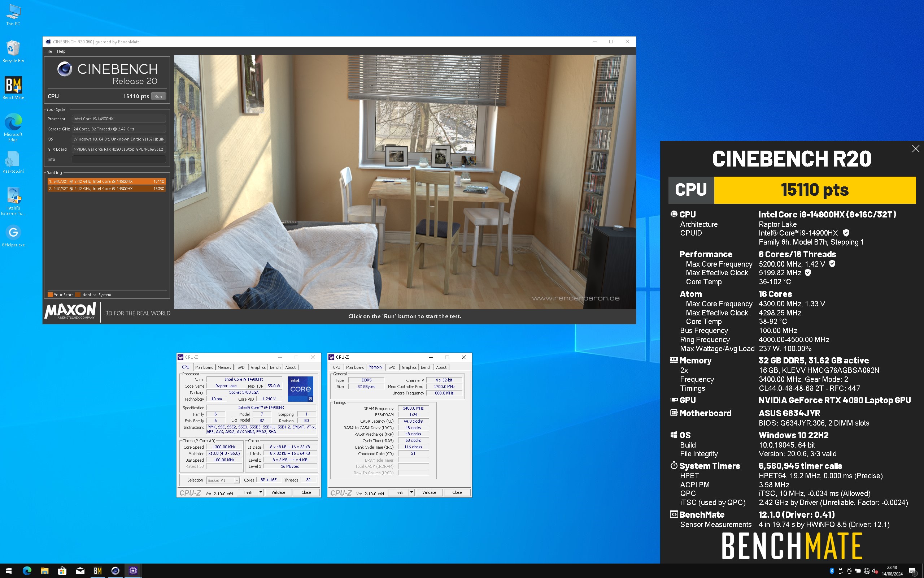Click the Bluetooth tray icon
The height and width of the screenshot is (578, 924).
pyautogui.click(x=832, y=571)
